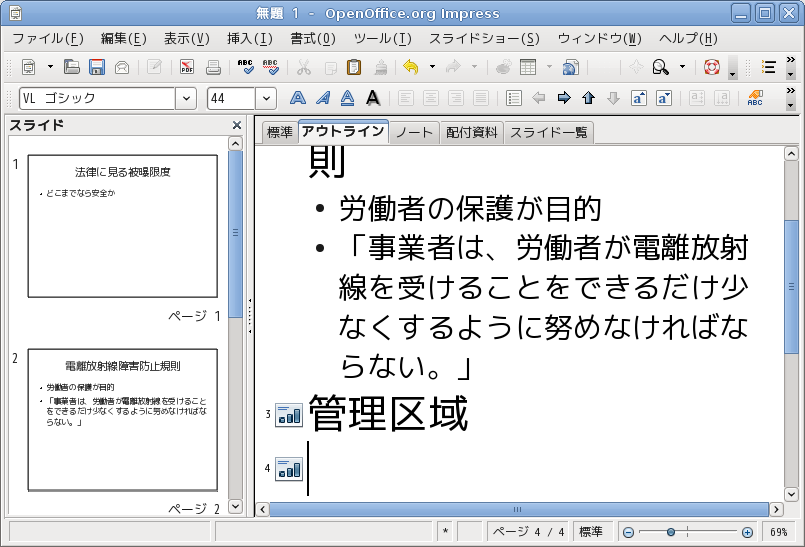Screen dimensions: 805x547
Task: Toggle Italic formatting
Action: click(323, 98)
